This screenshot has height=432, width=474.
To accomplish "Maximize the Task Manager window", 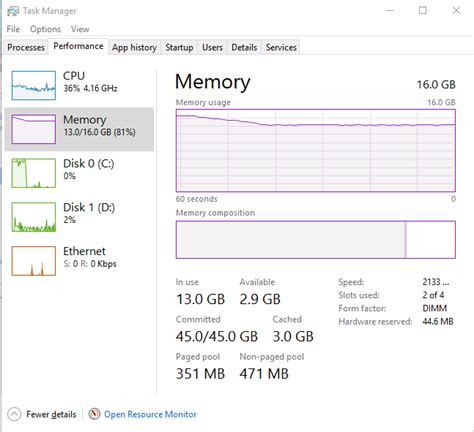I will coord(423,11).
